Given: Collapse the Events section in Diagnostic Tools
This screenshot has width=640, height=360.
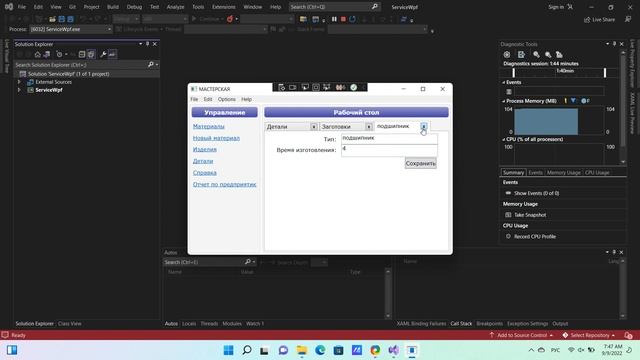Looking at the screenshot, I should [504, 82].
